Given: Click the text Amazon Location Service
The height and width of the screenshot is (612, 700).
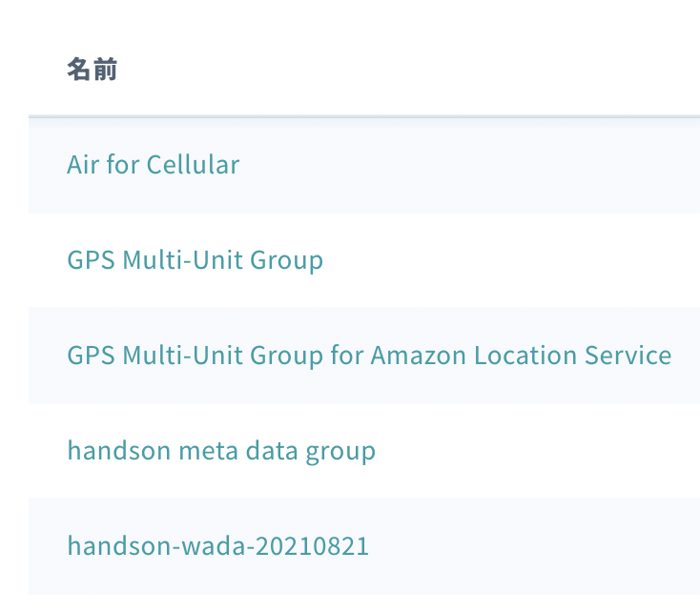Looking at the screenshot, I should point(521,356).
